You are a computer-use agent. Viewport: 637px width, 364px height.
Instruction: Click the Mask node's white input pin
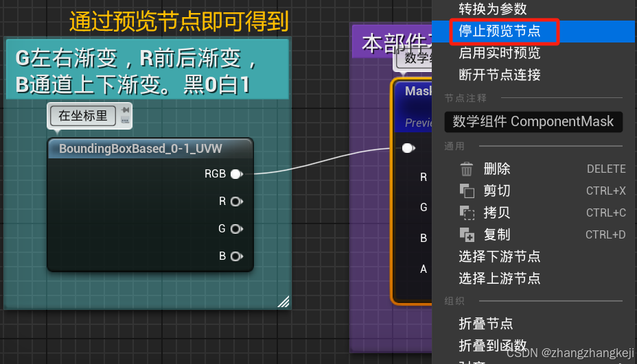[408, 148]
